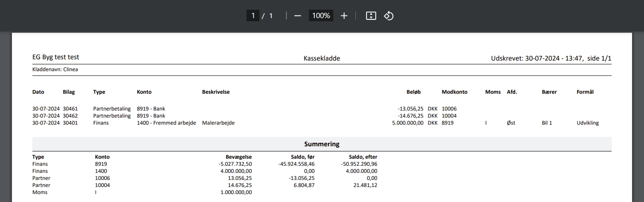
Task: Click bilag number 30461
Action: coord(70,109)
